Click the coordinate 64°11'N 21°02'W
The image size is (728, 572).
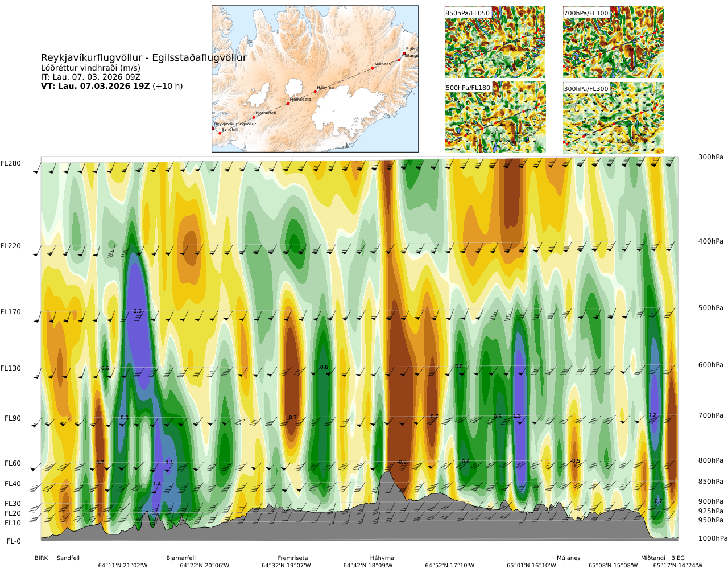[123, 566]
